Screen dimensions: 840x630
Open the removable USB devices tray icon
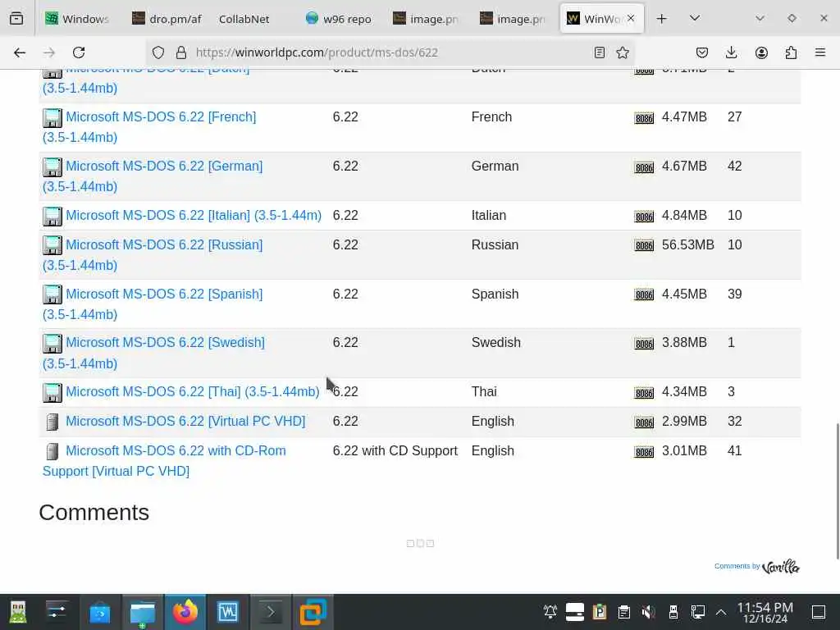(673, 612)
